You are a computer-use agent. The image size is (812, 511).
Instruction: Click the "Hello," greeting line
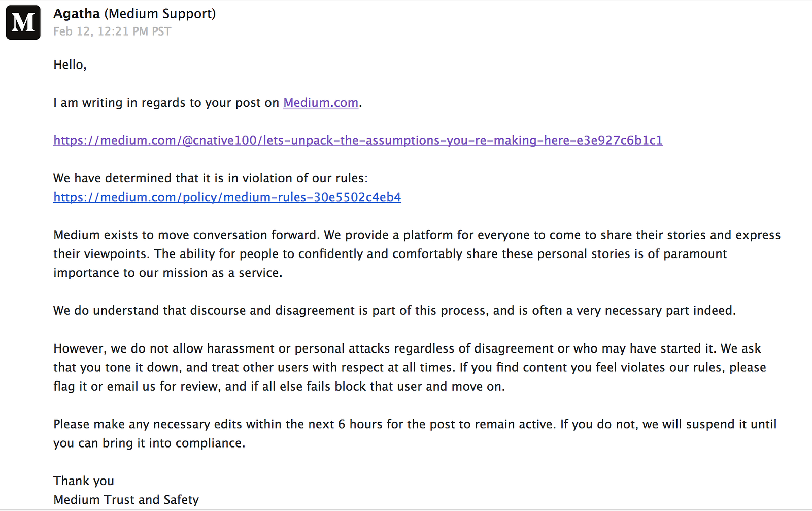[70, 65]
